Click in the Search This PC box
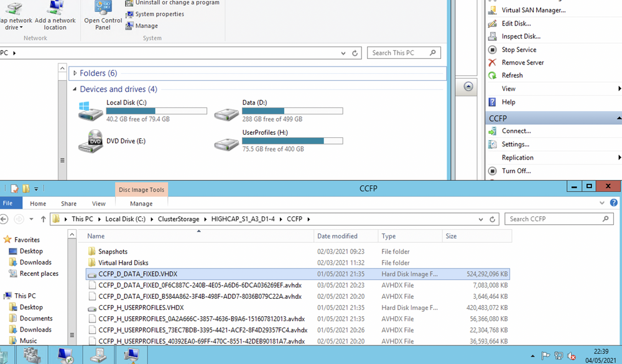 pyautogui.click(x=404, y=53)
